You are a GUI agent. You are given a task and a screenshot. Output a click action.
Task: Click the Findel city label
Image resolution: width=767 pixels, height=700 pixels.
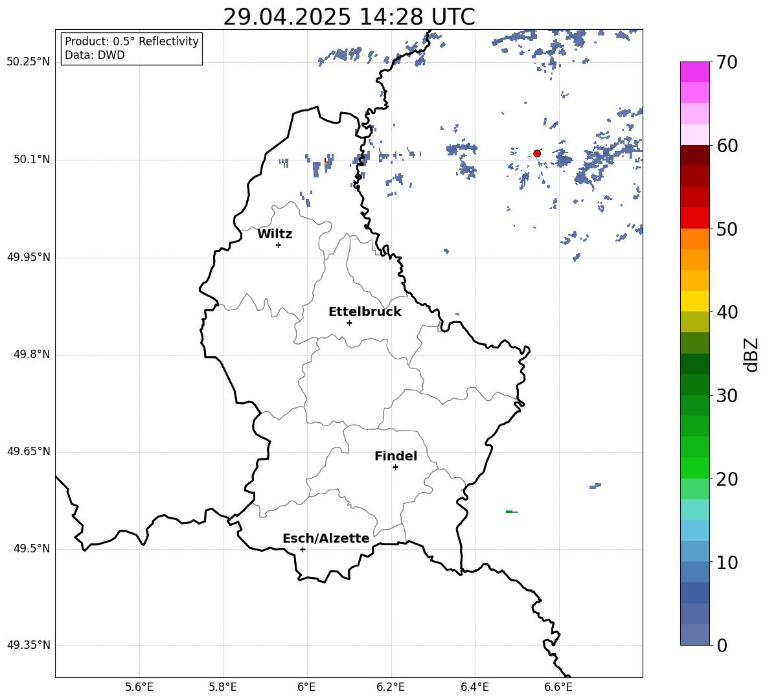[396, 456]
